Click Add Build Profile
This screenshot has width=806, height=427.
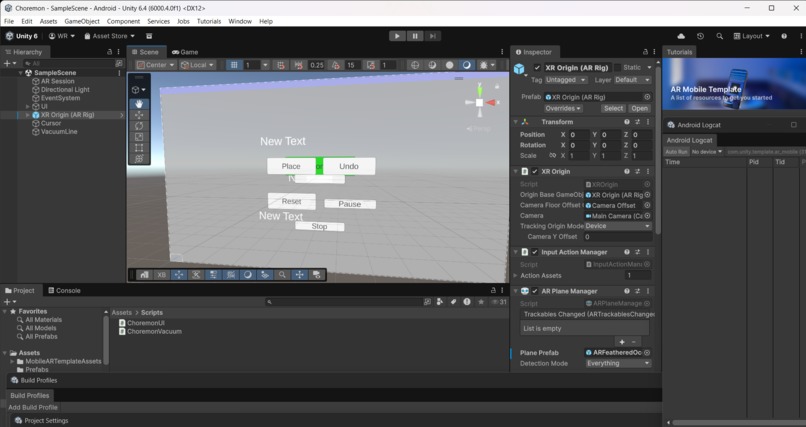[x=33, y=407]
